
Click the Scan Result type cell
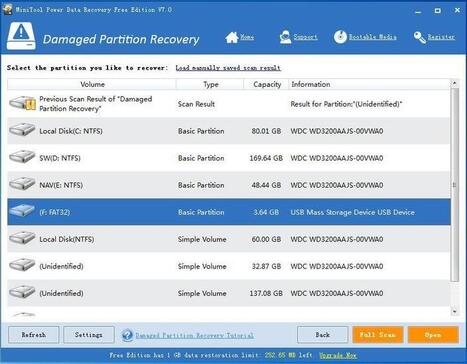point(196,104)
